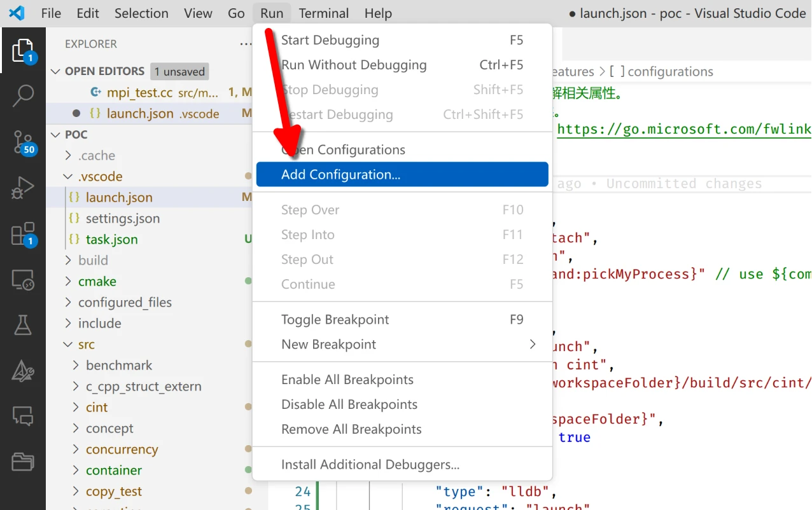Select Remove All Breakpoints
The width and height of the screenshot is (812, 510).
pyautogui.click(x=402, y=429)
